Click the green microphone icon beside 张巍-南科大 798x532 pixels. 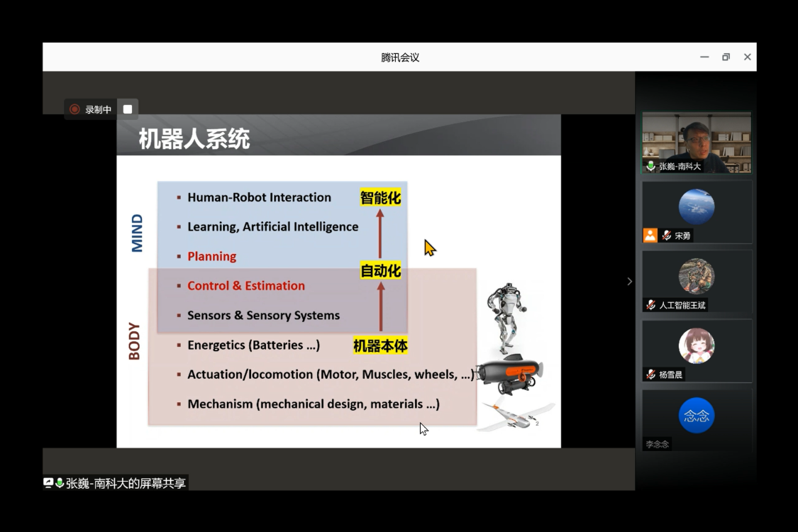(x=650, y=166)
